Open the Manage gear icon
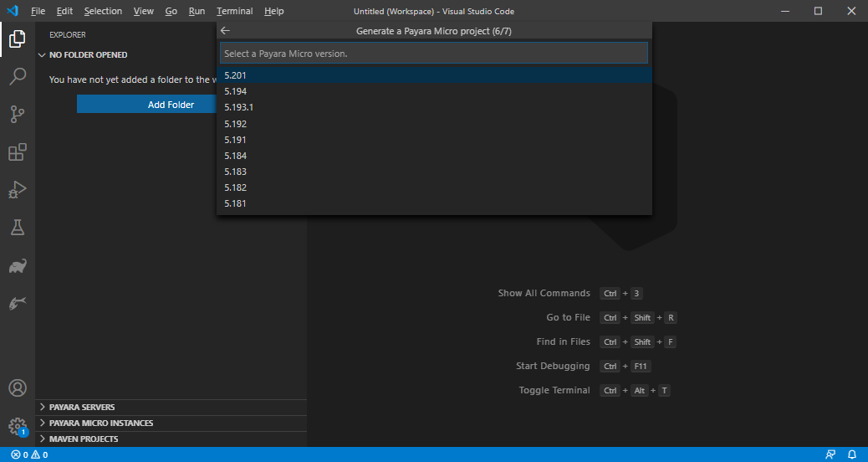 pyautogui.click(x=17, y=426)
